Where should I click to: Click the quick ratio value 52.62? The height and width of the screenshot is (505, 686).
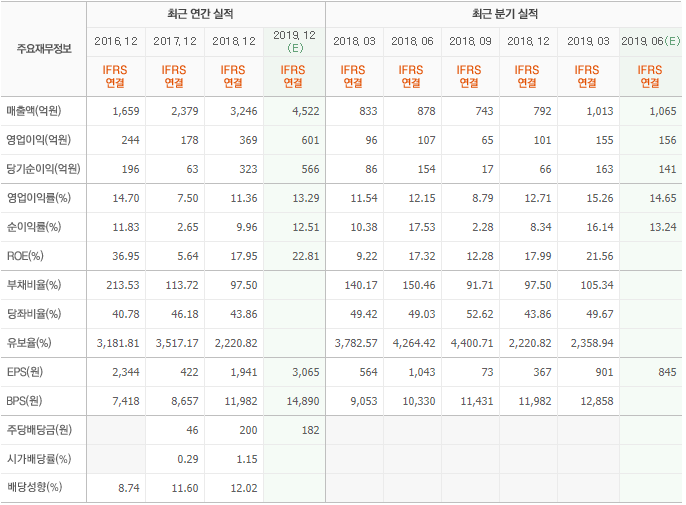480,314
